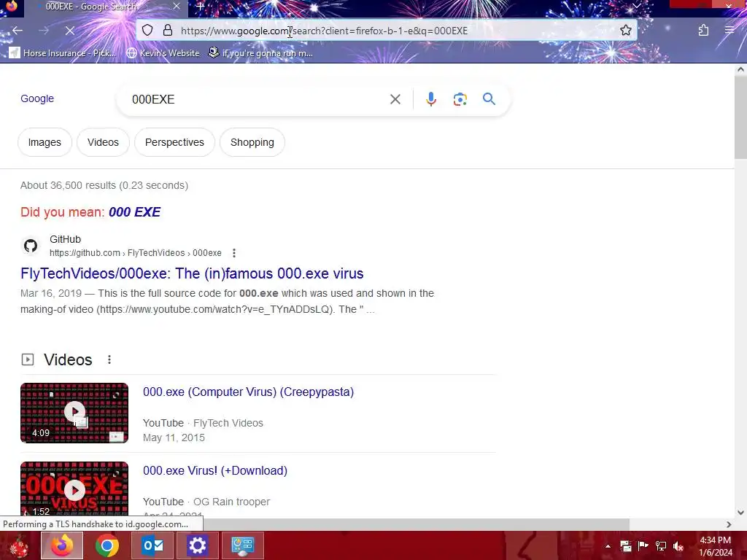Open Horse Insurance bookmark
The width and height of the screenshot is (747, 560).
pos(63,52)
